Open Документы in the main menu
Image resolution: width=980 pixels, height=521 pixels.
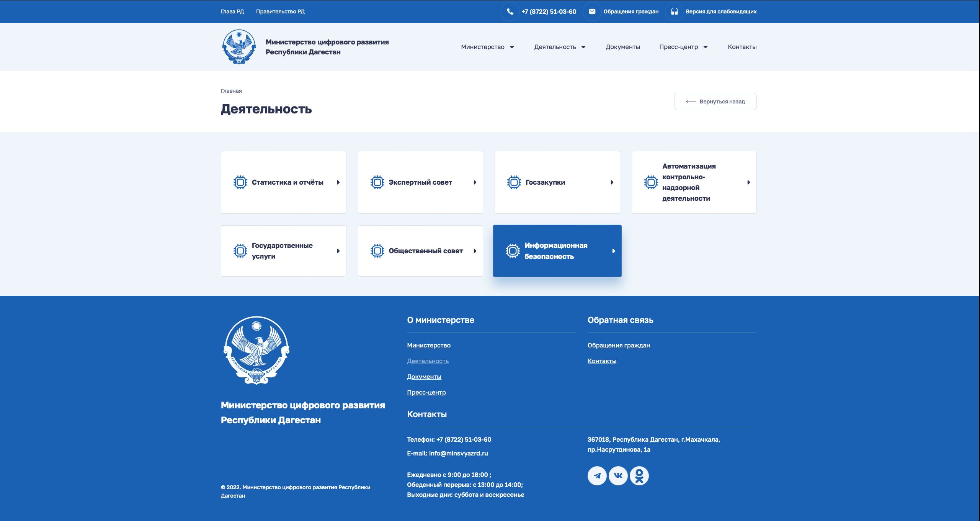[x=622, y=47]
